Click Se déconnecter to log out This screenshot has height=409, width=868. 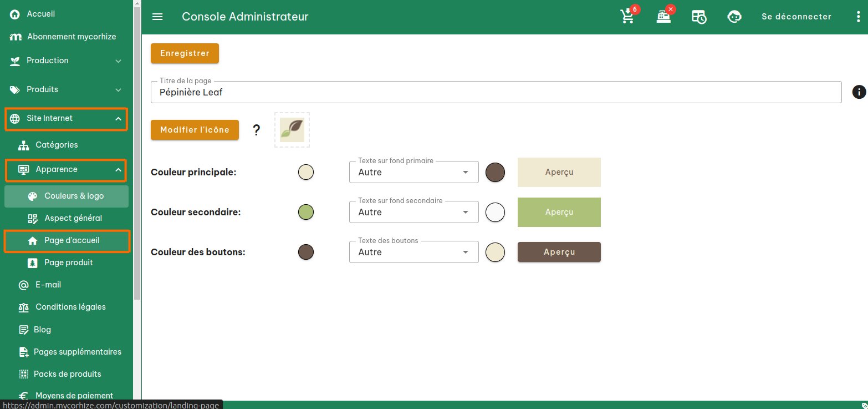click(x=796, y=17)
